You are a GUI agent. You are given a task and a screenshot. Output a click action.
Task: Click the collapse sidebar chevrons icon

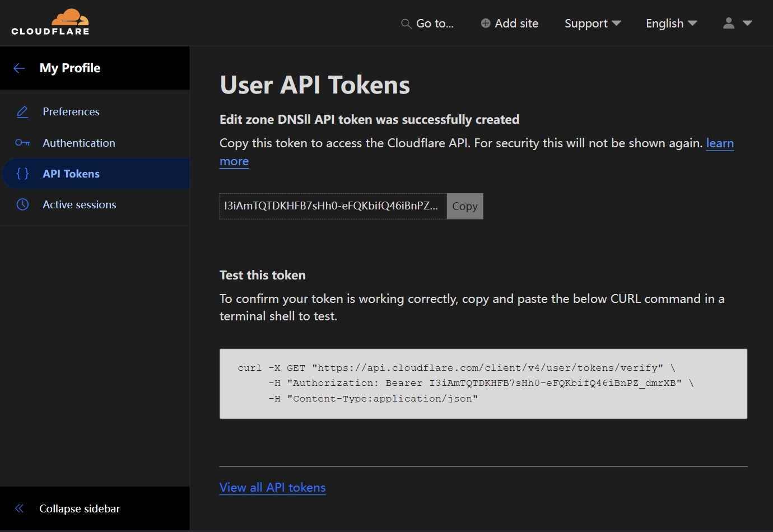point(19,508)
